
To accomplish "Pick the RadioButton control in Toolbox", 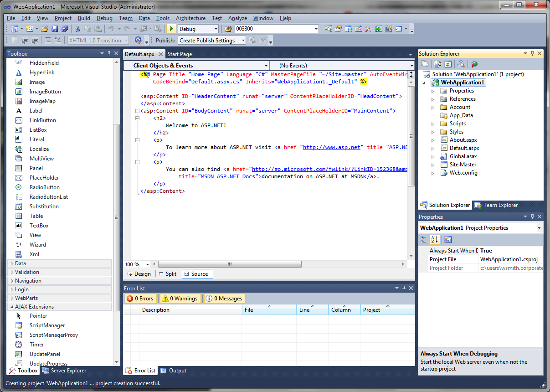I will (x=44, y=187).
